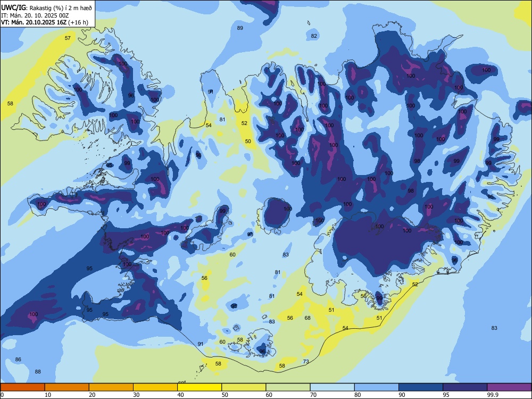This screenshot has width=532, height=399.
Task: Click the value 57 in the yellow band
Action: tap(68, 38)
